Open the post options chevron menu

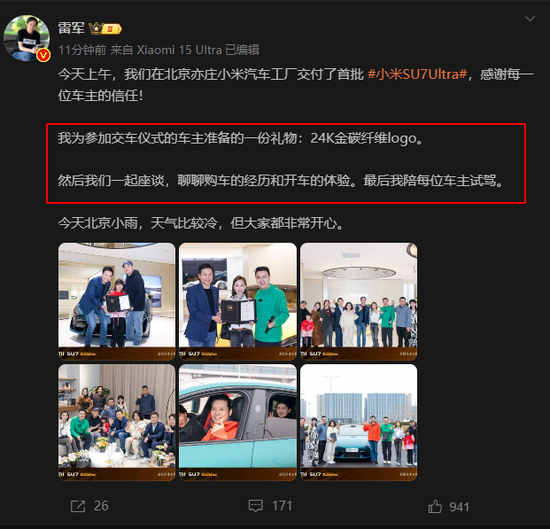click(530, 19)
